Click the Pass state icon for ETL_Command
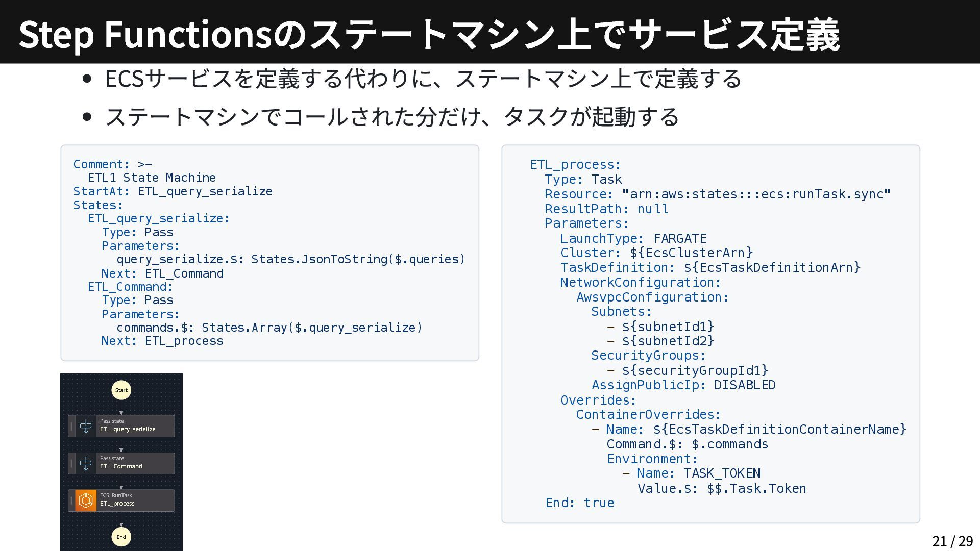 coord(86,463)
